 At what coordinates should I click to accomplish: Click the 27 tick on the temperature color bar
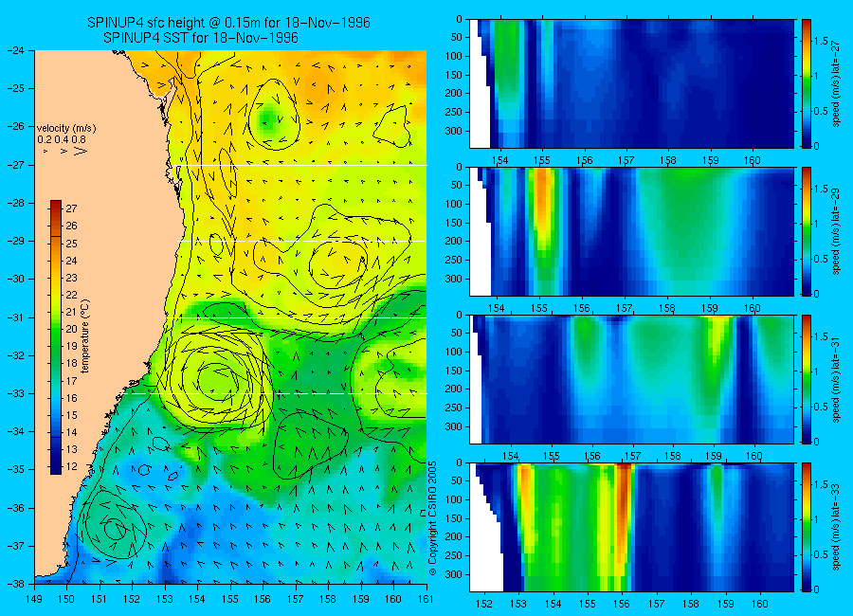coord(71,208)
